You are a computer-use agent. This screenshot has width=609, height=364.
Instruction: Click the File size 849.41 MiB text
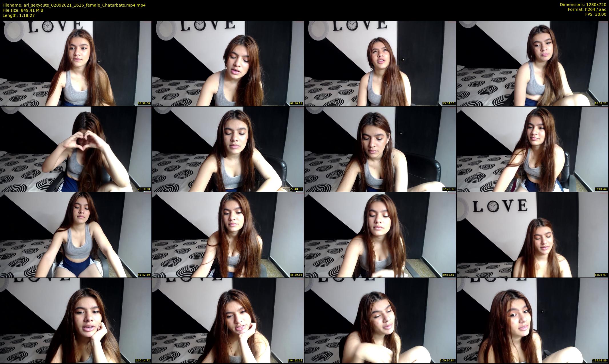23,10
